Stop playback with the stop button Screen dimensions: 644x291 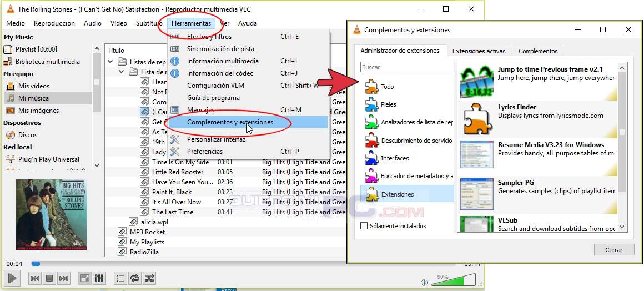click(49, 279)
